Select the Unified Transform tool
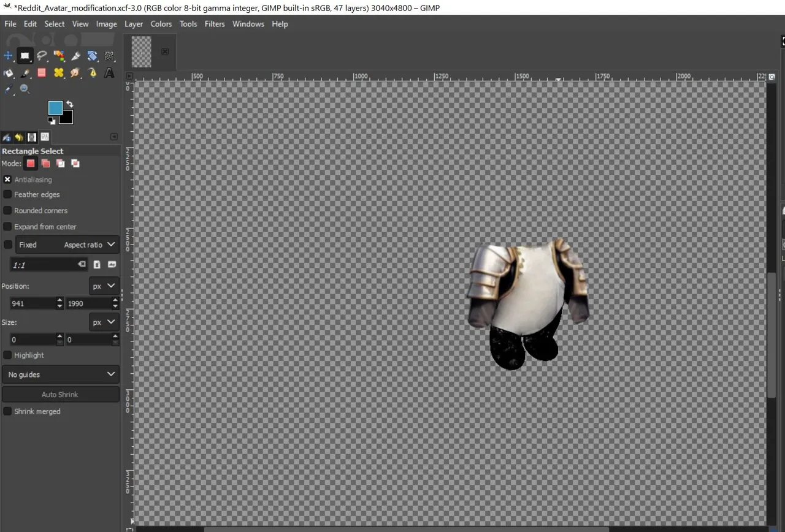785x532 pixels. (x=92, y=56)
